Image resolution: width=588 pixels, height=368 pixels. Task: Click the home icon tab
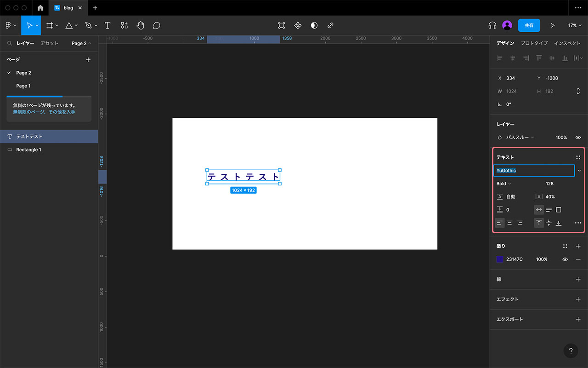coord(40,8)
